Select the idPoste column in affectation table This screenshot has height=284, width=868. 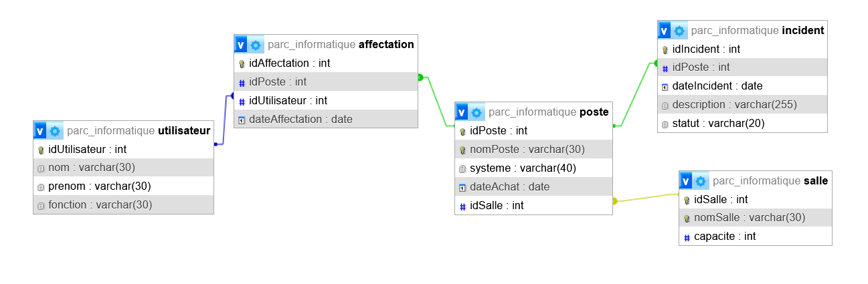tap(278, 82)
